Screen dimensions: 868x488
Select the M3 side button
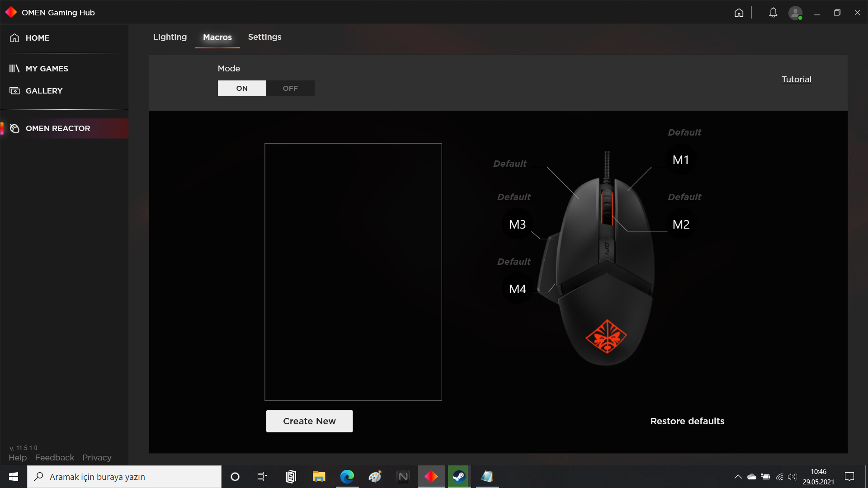point(517,225)
